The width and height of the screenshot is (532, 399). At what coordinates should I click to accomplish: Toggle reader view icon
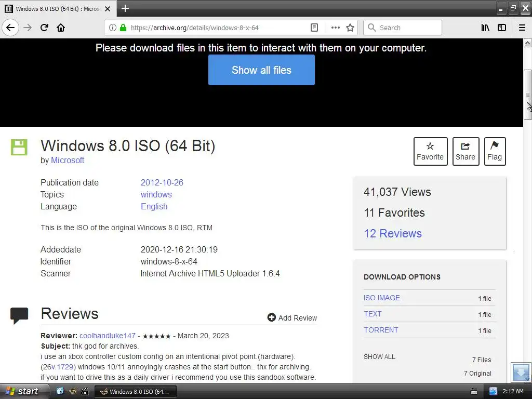pos(314,28)
